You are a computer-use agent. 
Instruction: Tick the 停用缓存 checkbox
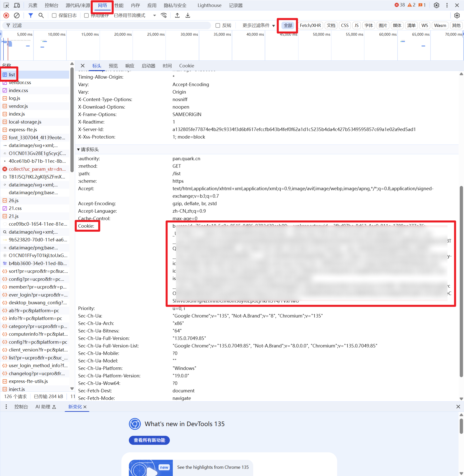tap(86, 15)
